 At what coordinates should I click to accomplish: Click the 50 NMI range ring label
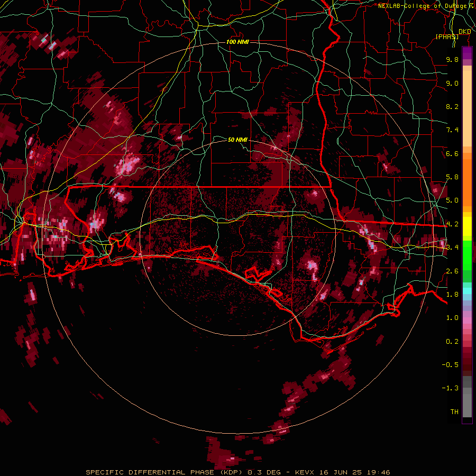coord(237,140)
